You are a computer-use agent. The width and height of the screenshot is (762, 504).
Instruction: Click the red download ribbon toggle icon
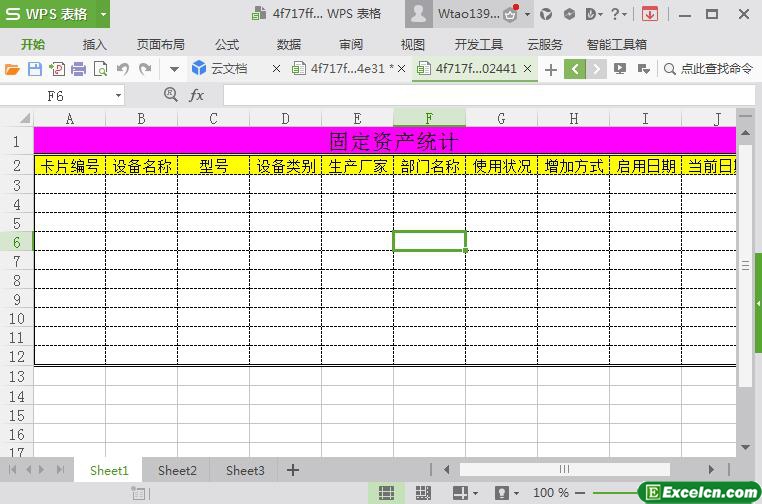650,14
